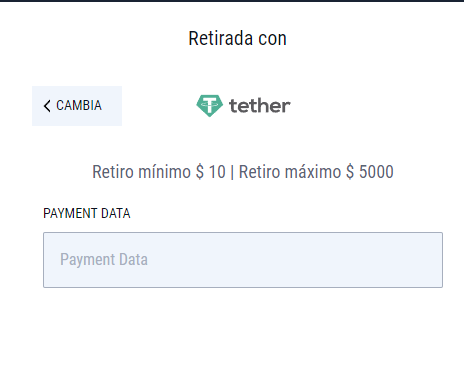
Task: Click the $ 5000 maximum amount
Action: (370, 172)
